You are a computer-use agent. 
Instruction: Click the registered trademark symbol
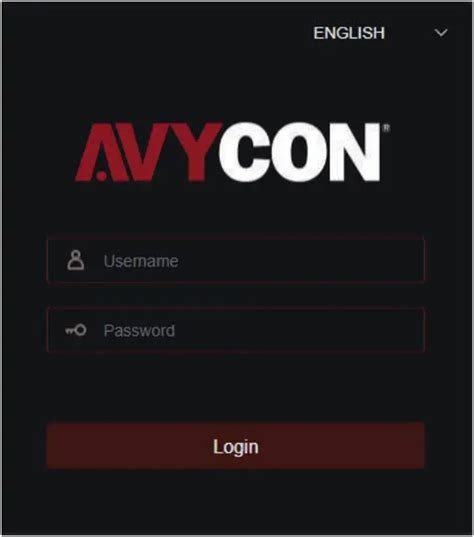(x=386, y=128)
